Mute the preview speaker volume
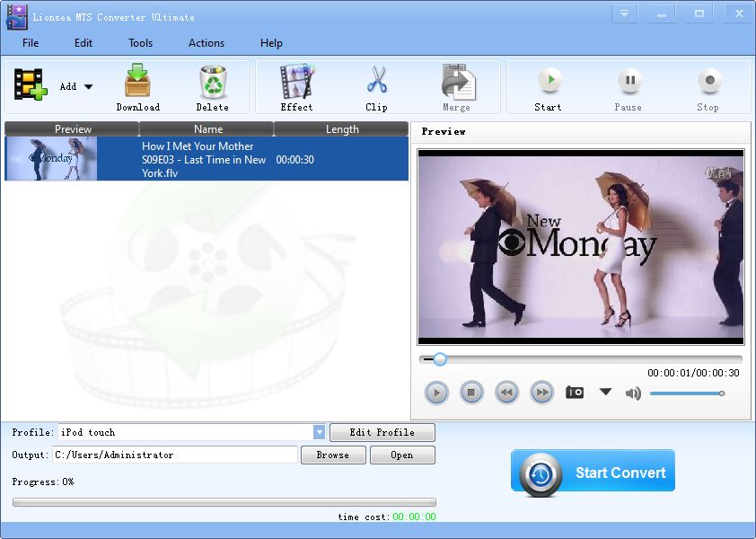This screenshot has width=756, height=539. coord(633,393)
